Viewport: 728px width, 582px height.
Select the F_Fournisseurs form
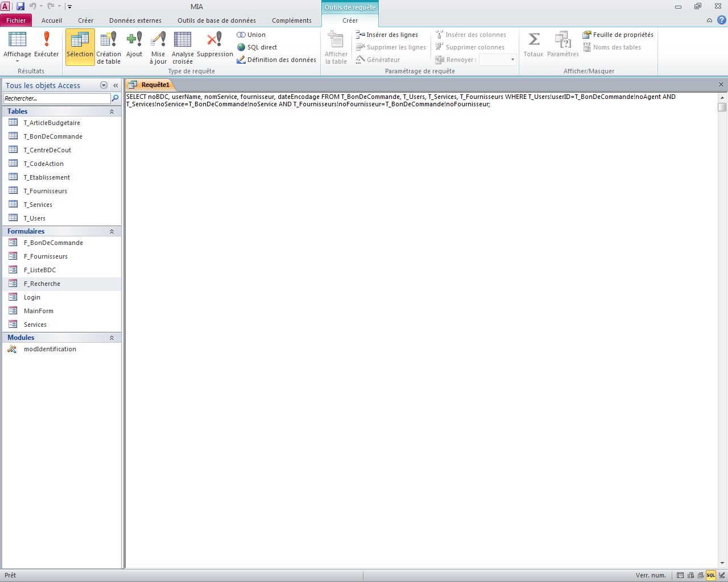click(x=61, y=256)
